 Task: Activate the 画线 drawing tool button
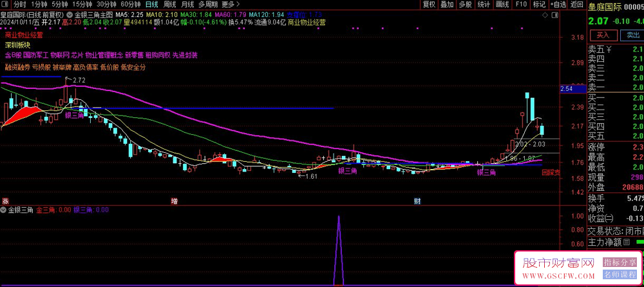(x=502, y=5)
